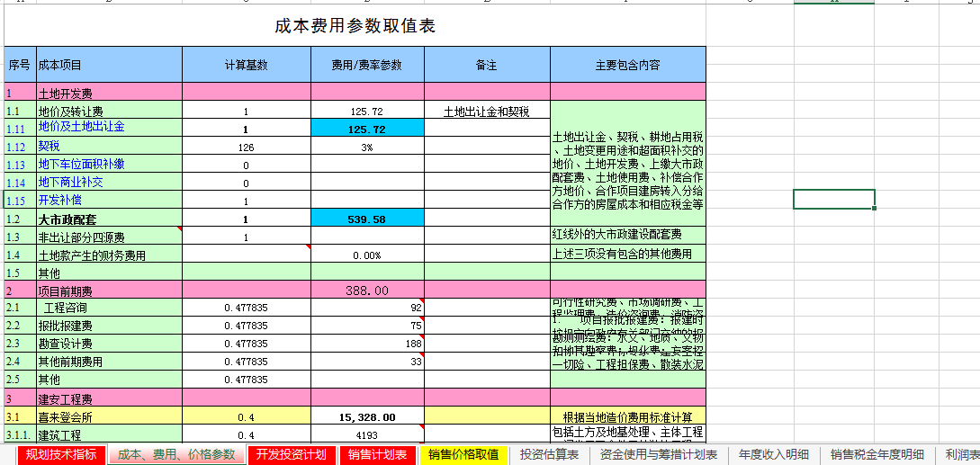Select the 备注 header cell
The height and width of the screenshot is (465, 980).
click(x=487, y=65)
